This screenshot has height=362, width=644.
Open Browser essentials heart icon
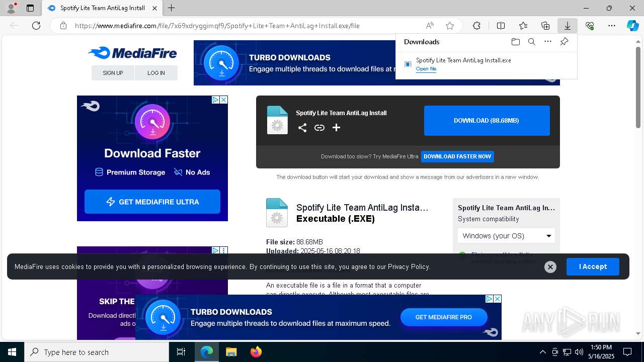click(590, 26)
